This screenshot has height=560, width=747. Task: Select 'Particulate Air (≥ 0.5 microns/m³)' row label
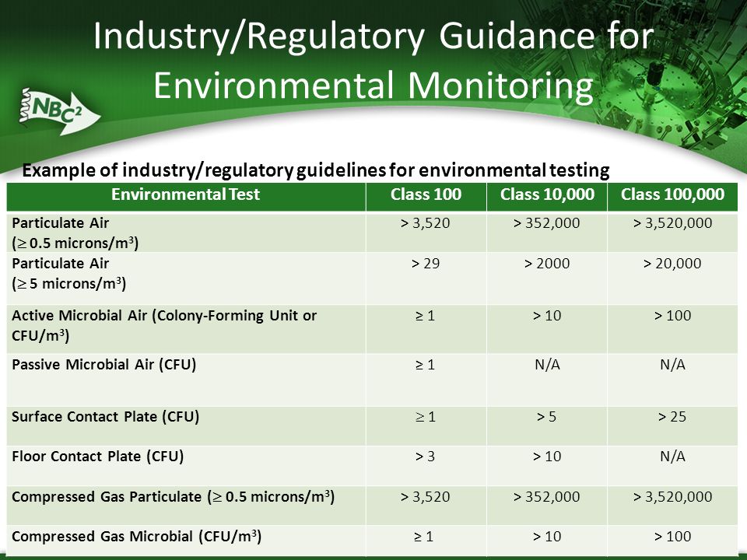(x=75, y=233)
